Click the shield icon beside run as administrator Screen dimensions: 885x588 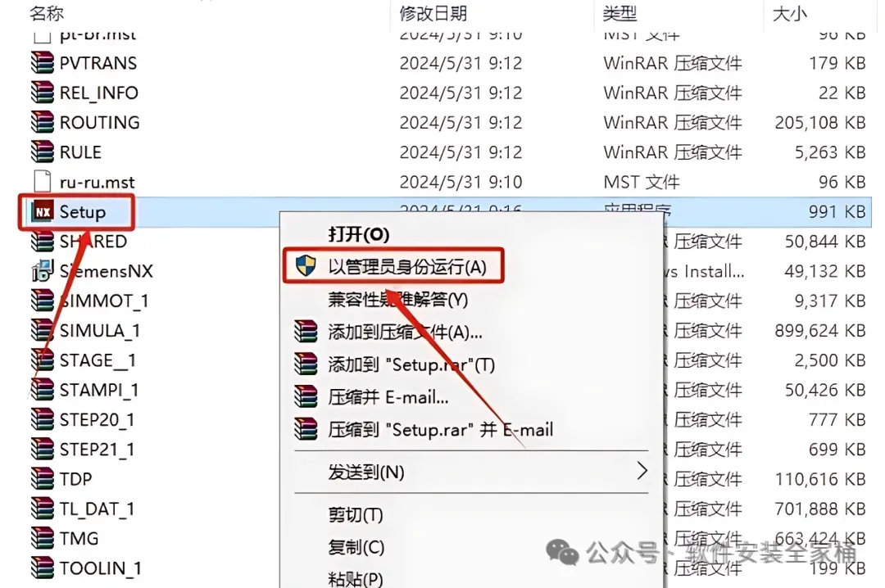(x=306, y=265)
